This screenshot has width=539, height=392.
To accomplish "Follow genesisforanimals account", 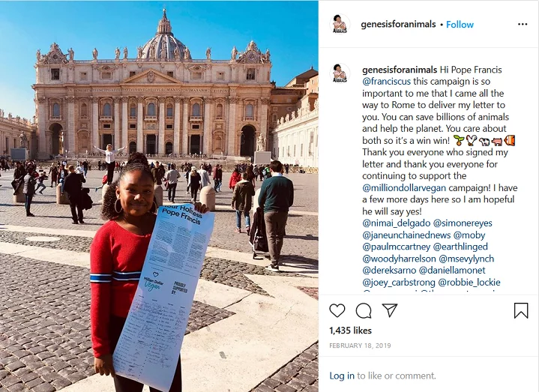I will (x=460, y=25).
